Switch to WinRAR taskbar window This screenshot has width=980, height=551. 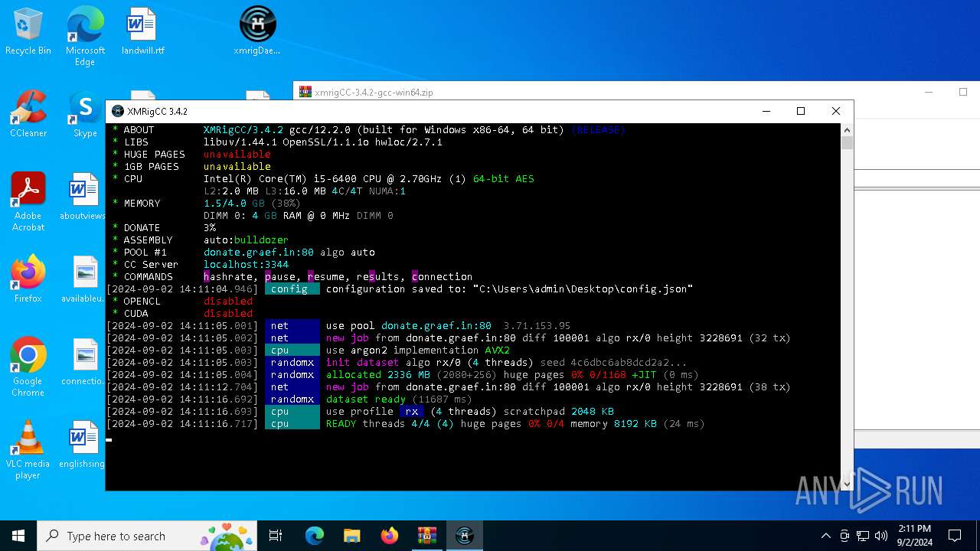pos(427,536)
